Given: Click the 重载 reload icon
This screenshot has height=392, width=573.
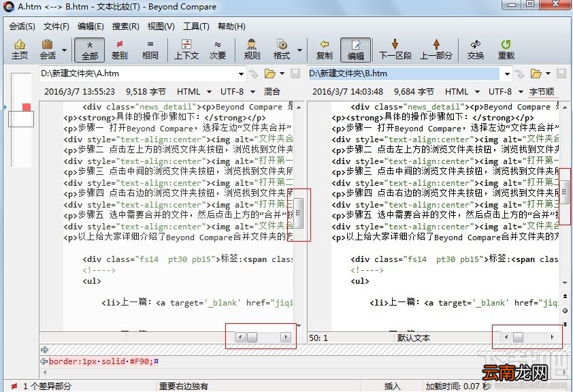Looking at the screenshot, I should pos(506,50).
